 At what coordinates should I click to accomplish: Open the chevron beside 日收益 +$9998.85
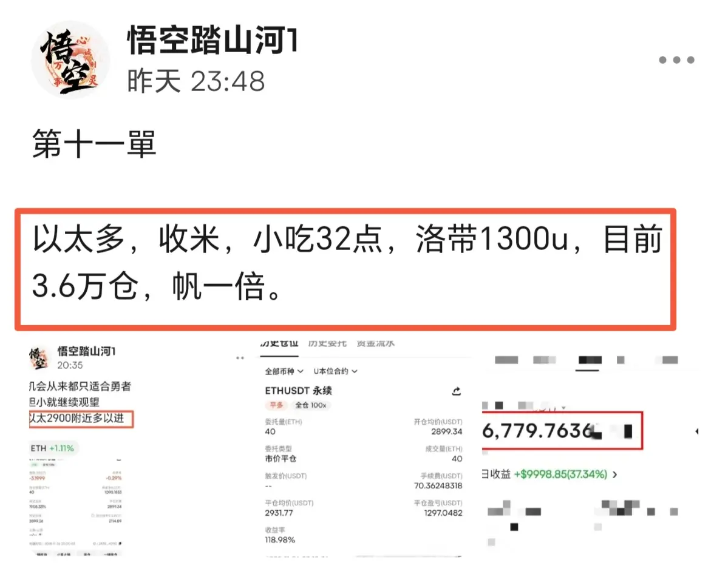tap(615, 474)
